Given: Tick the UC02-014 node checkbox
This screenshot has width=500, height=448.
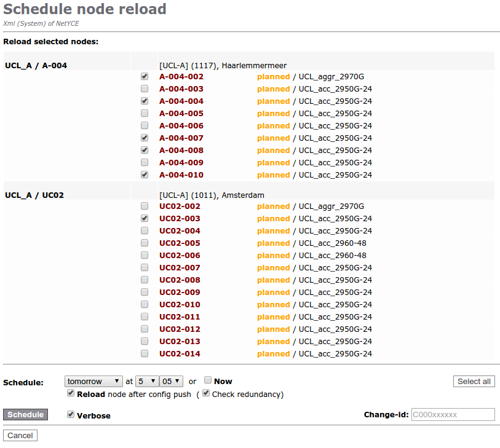Looking at the screenshot, I should click(x=145, y=354).
